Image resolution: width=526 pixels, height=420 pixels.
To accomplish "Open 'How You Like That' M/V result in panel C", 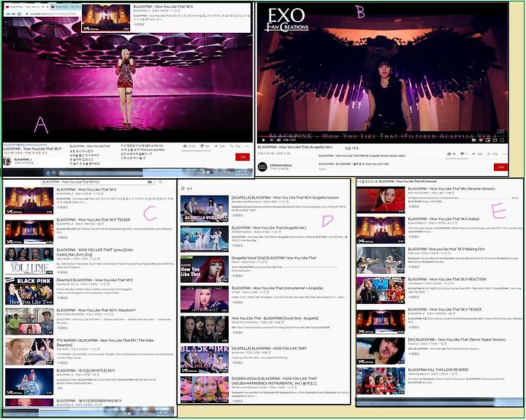I will (x=86, y=189).
